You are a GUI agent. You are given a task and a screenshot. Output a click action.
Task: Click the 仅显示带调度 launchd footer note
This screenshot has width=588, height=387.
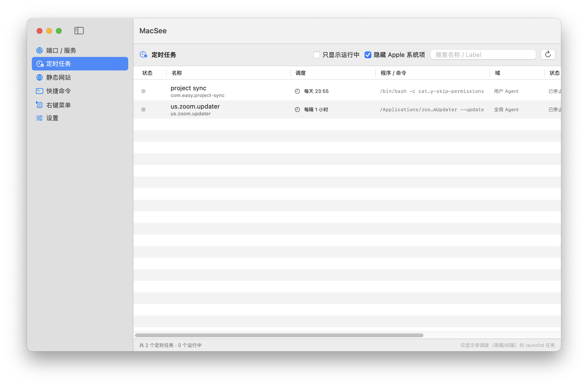click(x=508, y=345)
